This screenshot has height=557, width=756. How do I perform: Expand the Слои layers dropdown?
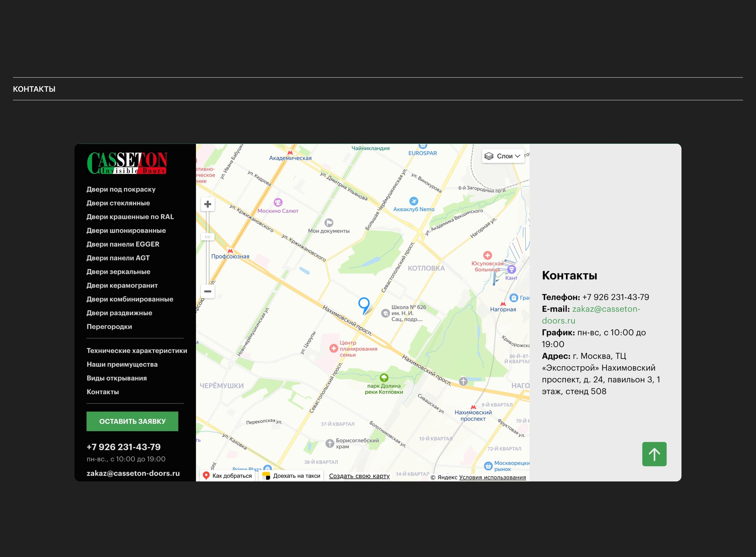tap(503, 156)
